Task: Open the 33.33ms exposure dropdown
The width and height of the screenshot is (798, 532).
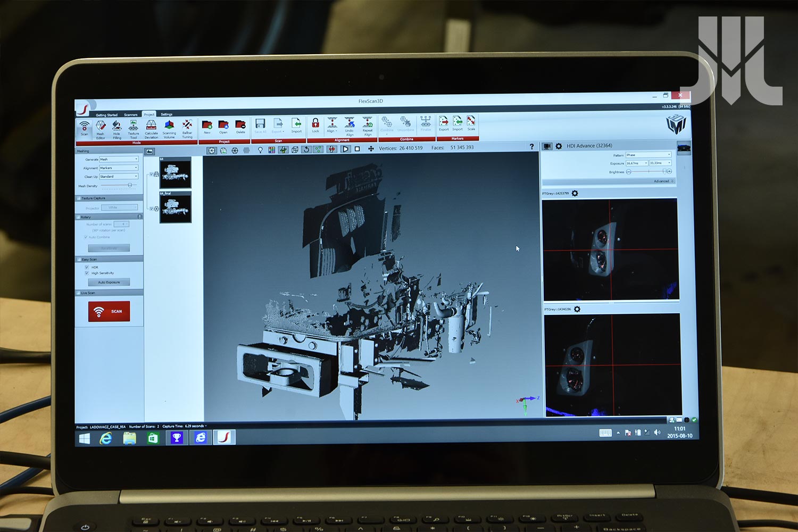Action: click(x=660, y=163)
